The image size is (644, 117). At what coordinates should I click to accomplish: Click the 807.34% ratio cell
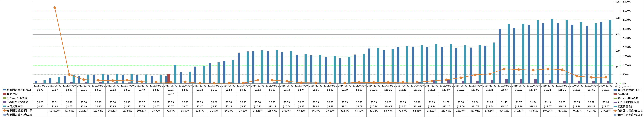(547, 111)
